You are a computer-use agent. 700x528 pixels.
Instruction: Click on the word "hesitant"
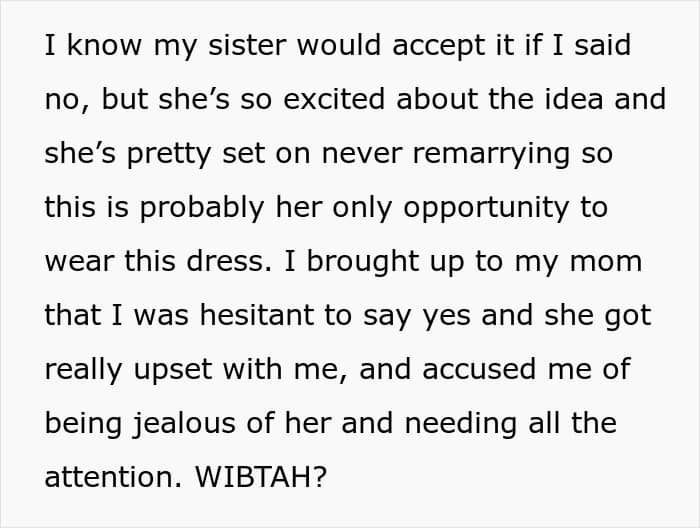(257, 315)
